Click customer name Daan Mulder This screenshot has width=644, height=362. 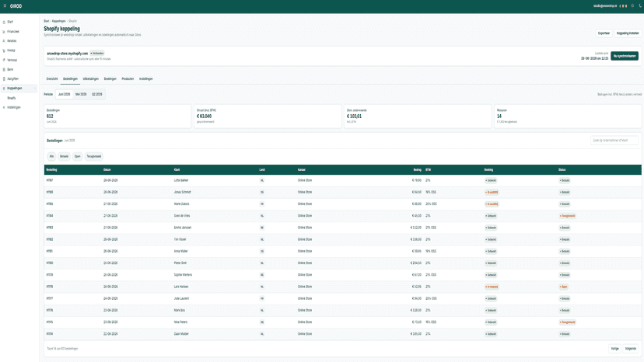pyautogui.click(x=181, y=334)
